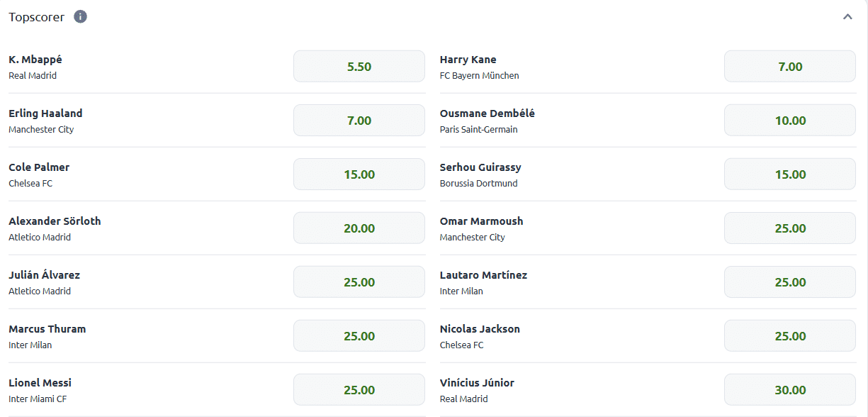Pick Lautaro Martínez odds button
Image resolution: width=868 pixels, height=417 pixels.
click(790, 282)
